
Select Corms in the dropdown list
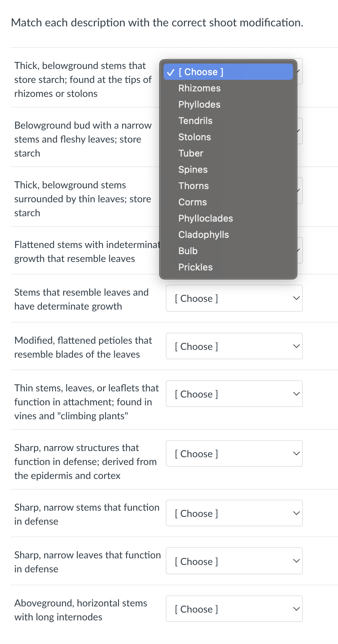tap(228, 202)
